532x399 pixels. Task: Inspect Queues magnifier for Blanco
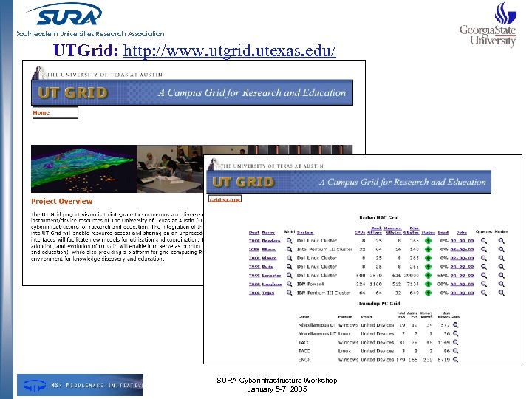tap(484, 258)
